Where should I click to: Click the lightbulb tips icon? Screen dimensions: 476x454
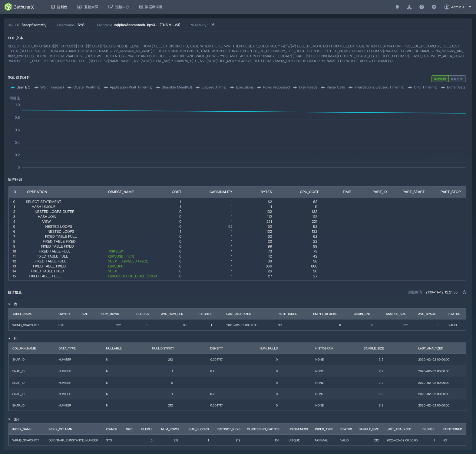pyautogui.click(x=397, y=7)
